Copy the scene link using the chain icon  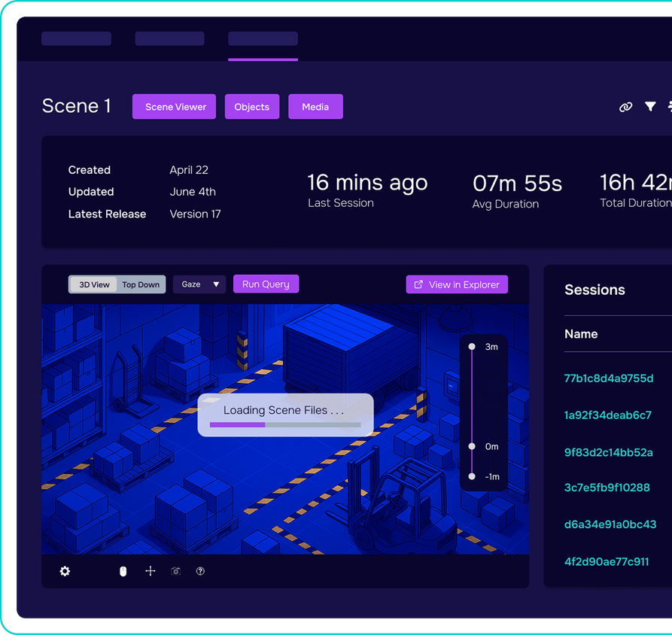point(625,107)
